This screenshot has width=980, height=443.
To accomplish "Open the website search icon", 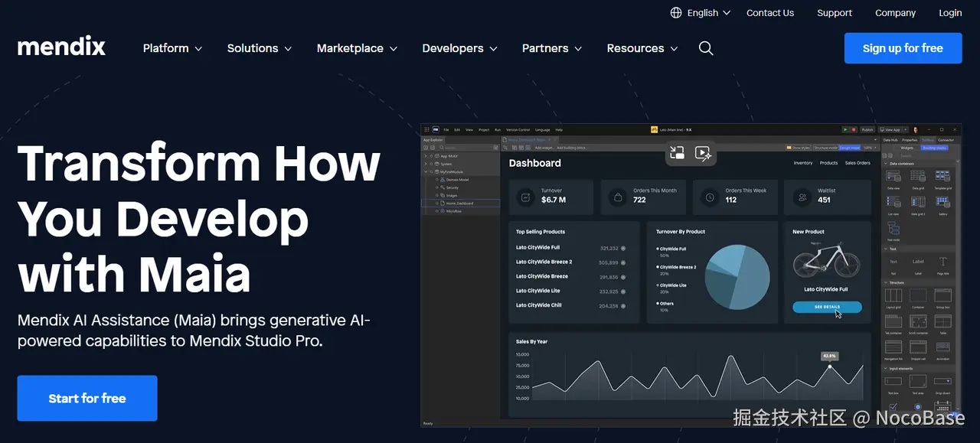I will (706, 48).
